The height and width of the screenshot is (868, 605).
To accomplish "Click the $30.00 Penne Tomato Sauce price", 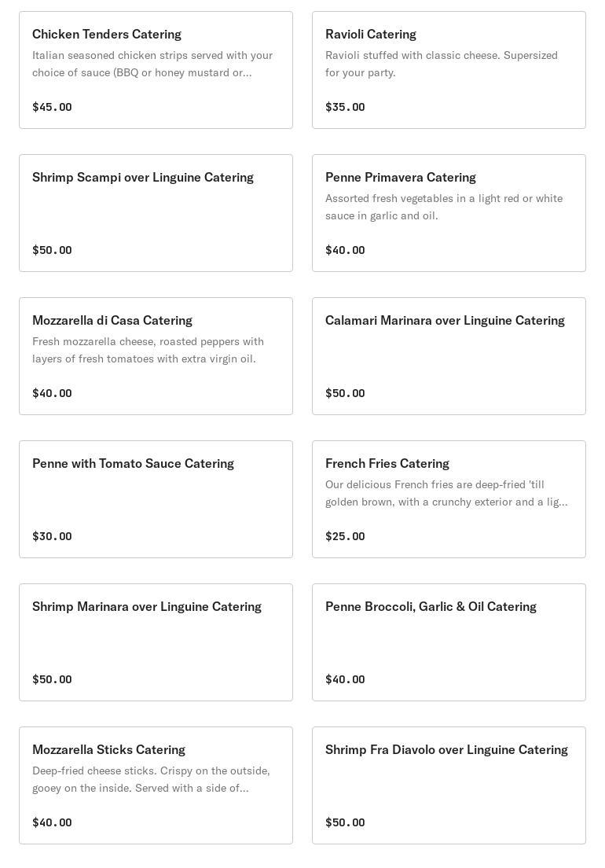I will click(x=52, y=536).
